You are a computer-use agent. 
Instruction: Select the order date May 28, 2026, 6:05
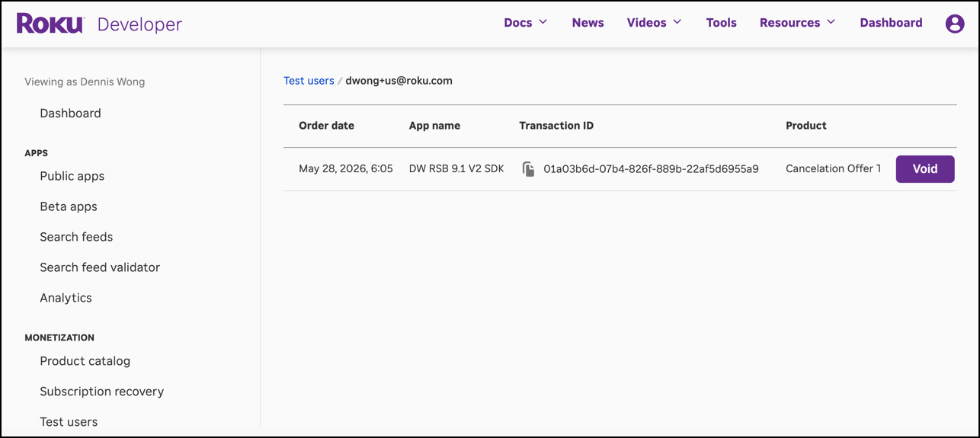click(346, 169)
